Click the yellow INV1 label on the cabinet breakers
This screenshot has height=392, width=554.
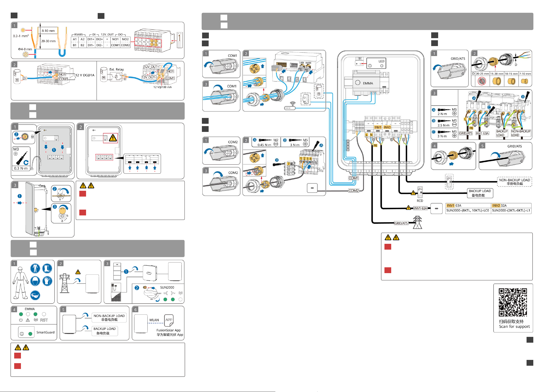378,127
